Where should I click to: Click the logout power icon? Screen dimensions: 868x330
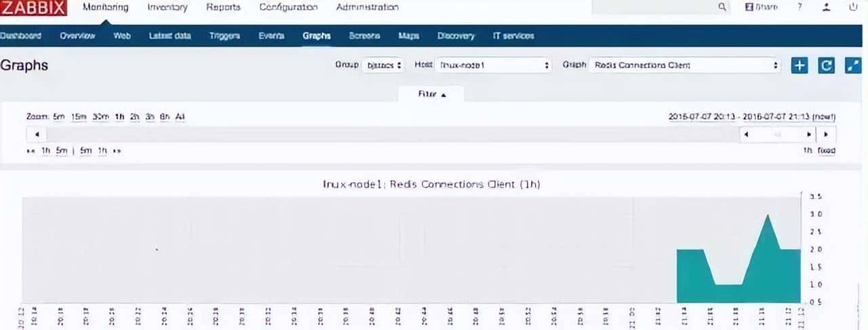tap(853, 7)
